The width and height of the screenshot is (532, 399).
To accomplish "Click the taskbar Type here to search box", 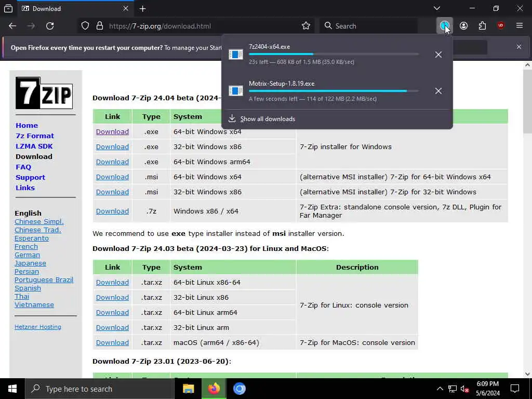I will click(100, 389).
